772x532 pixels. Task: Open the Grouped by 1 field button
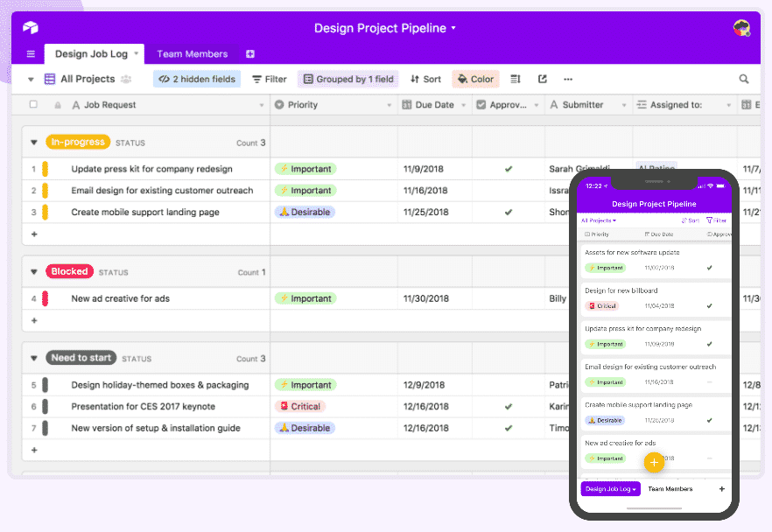[347, 79]
